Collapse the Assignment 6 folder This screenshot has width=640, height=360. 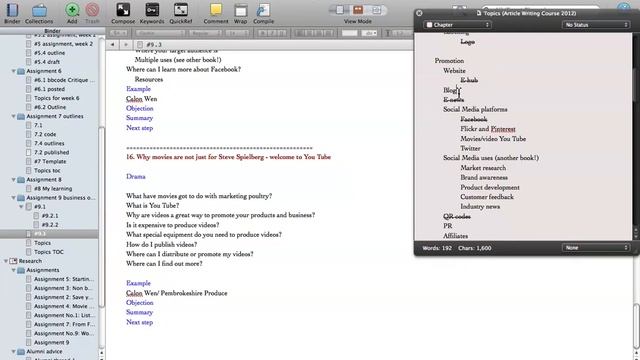[x=13, y=71]
